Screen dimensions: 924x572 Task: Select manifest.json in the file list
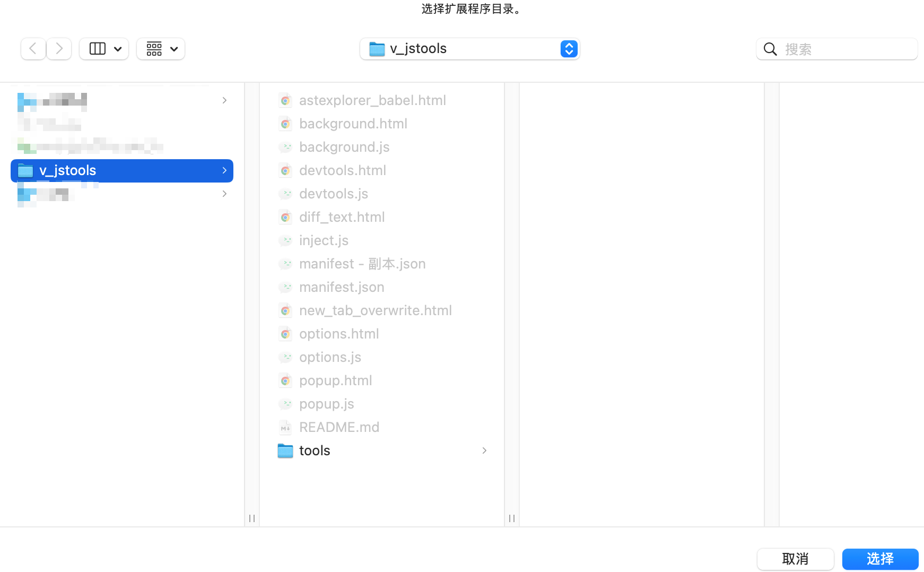[342, 287]
